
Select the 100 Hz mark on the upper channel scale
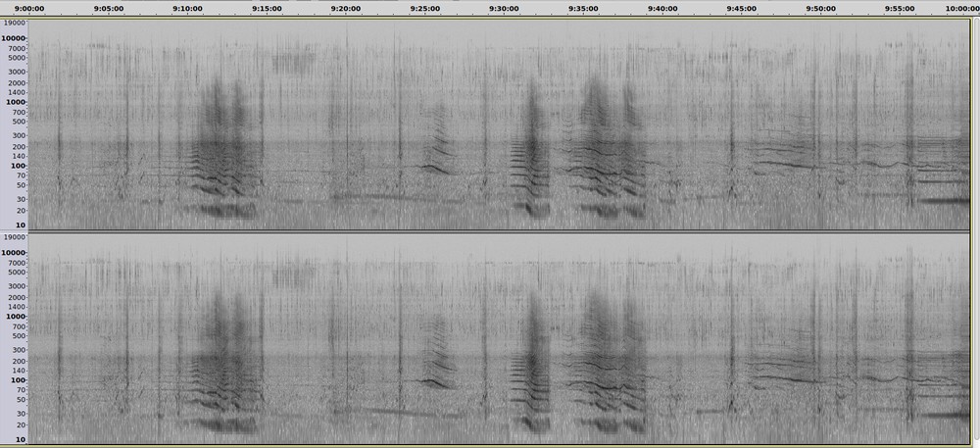pyautogui.click(x=19, y=166)
